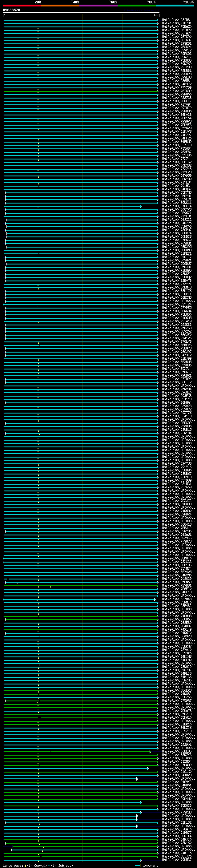The image size is (197, 868).
Task: Select label UniRef100_P59671
Action: [x=176, y=213]
